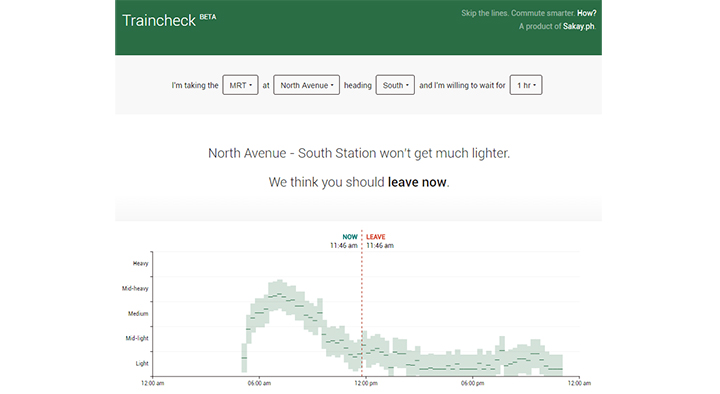
Task: Click the Traincheck logo title
Action: (159, 21)
